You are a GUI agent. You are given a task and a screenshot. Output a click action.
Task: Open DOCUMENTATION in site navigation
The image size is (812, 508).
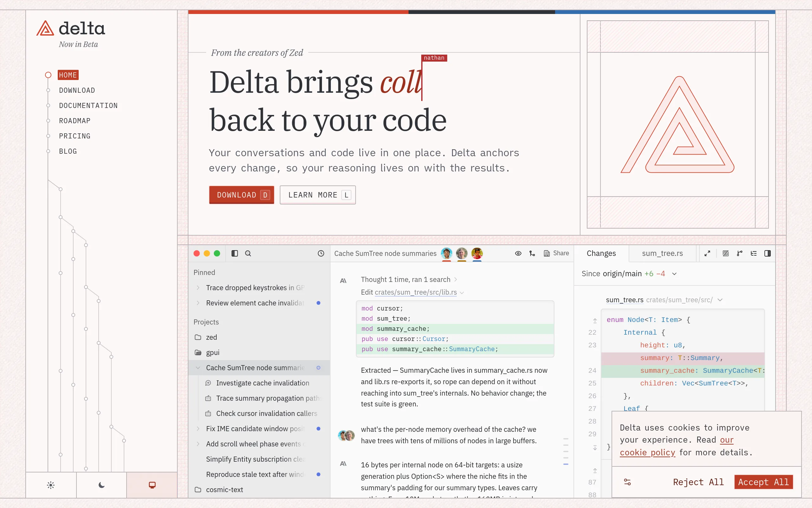pos(88,105)
